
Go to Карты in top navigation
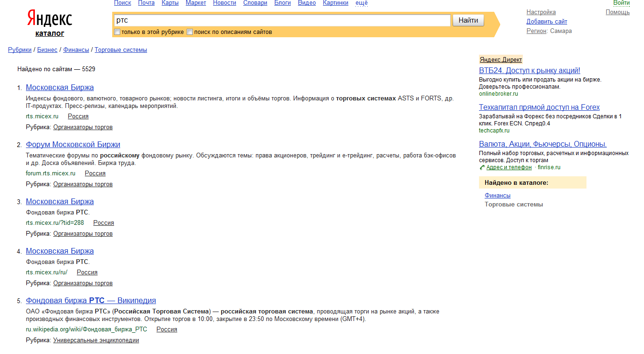click(170, 3)
